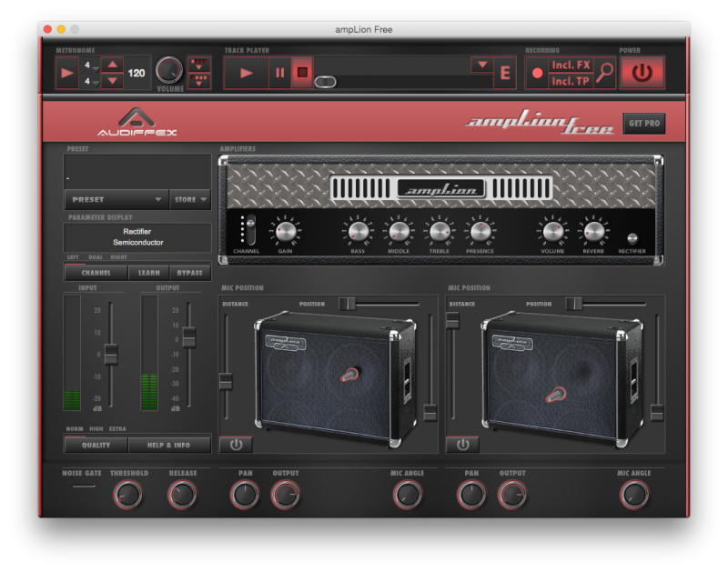Image resolution: width=728 pixels, height=572 pixels.
Task: Click the amplifier GAIN knob
Action: [286, 232]
